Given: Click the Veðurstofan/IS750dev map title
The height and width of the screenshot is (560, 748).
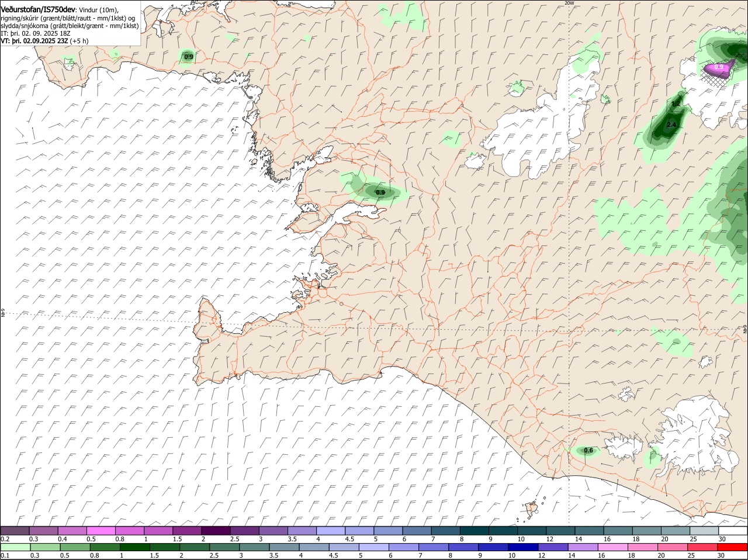Looking at the screenshot, I should [x=38, y=10].
